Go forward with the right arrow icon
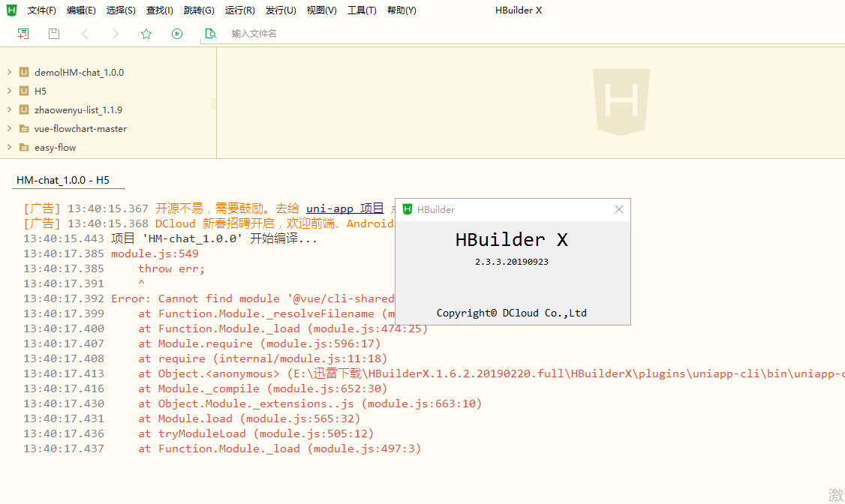This screenshot has height=504, width=845. pyautogui.click(x=115, y=34)
